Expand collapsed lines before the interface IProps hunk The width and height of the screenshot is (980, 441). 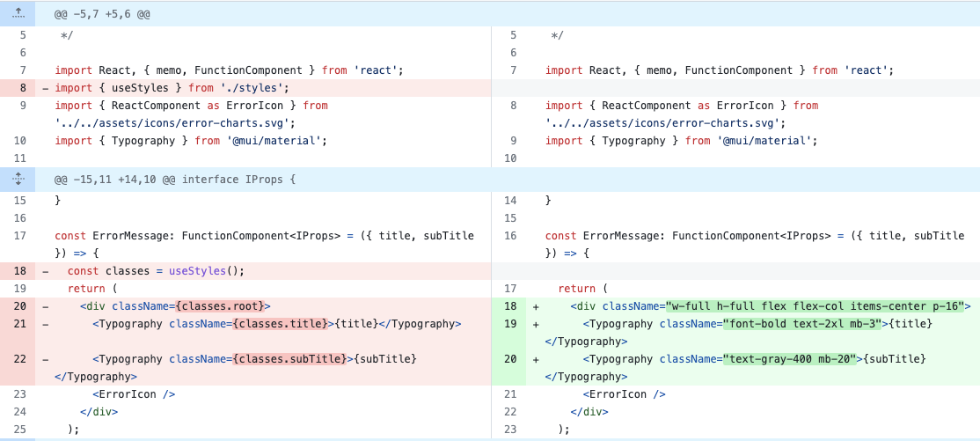[x=18, y=180]
